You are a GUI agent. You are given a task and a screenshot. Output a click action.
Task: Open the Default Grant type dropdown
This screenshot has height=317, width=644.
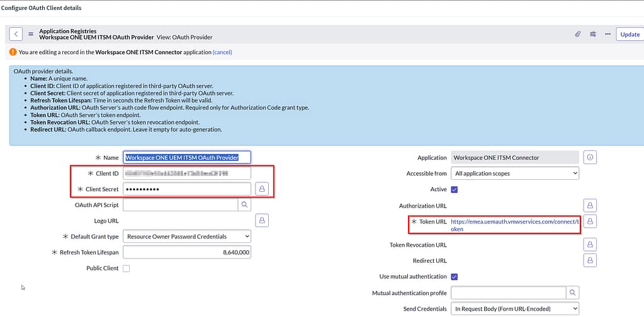pos(187,236)
